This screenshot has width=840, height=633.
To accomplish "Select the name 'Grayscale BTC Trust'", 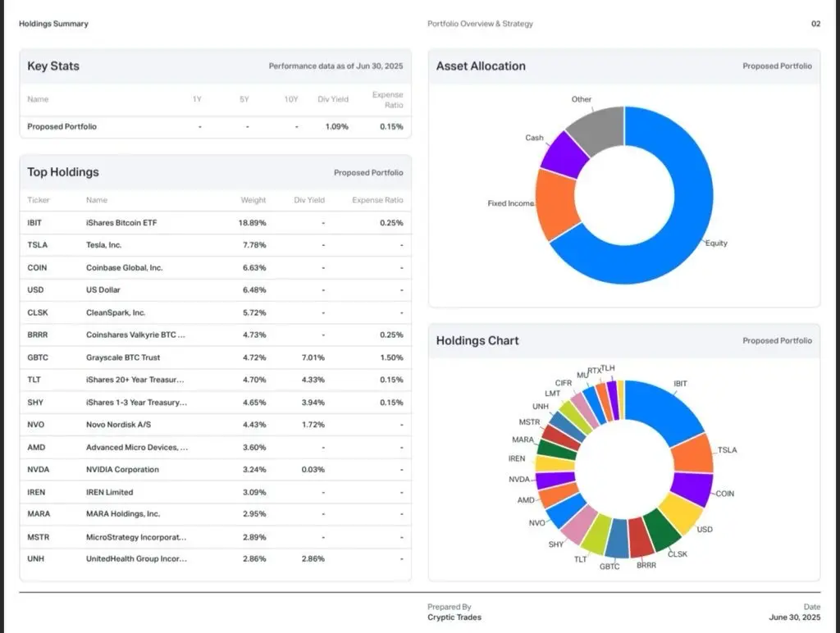I will (123, 357).
